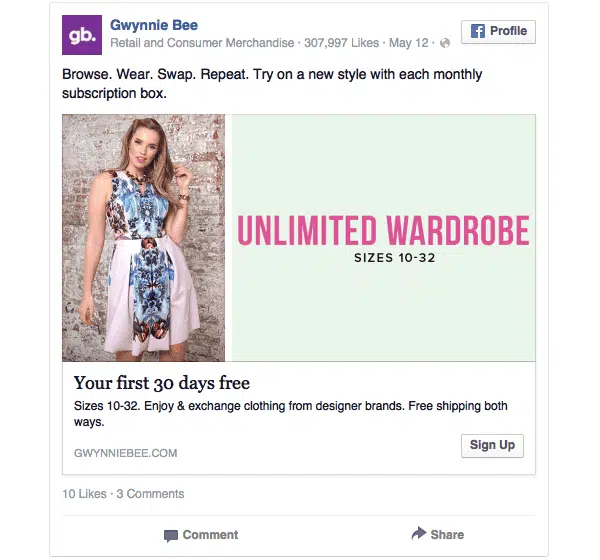Click the Facebook logo in the Profile button
Image resolution: width=600 pixels, height=560 pixels.
(x=477, y=31)
